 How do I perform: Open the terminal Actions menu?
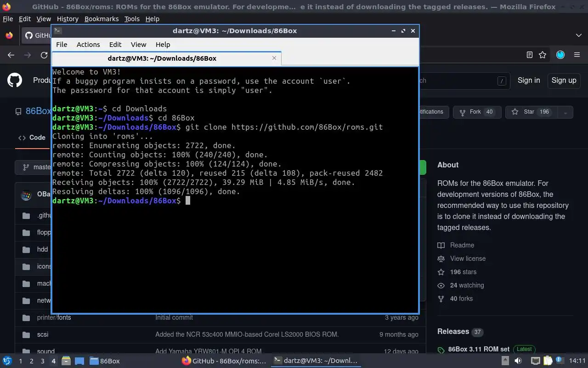pos(88,45)
